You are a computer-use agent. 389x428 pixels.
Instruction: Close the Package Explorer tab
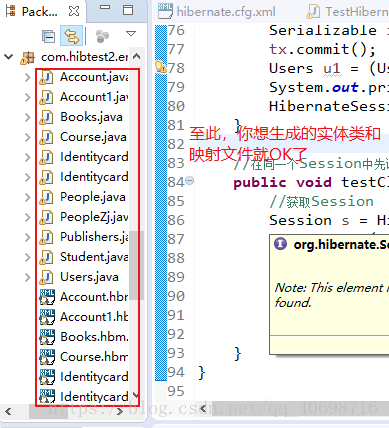click(74, 12)
